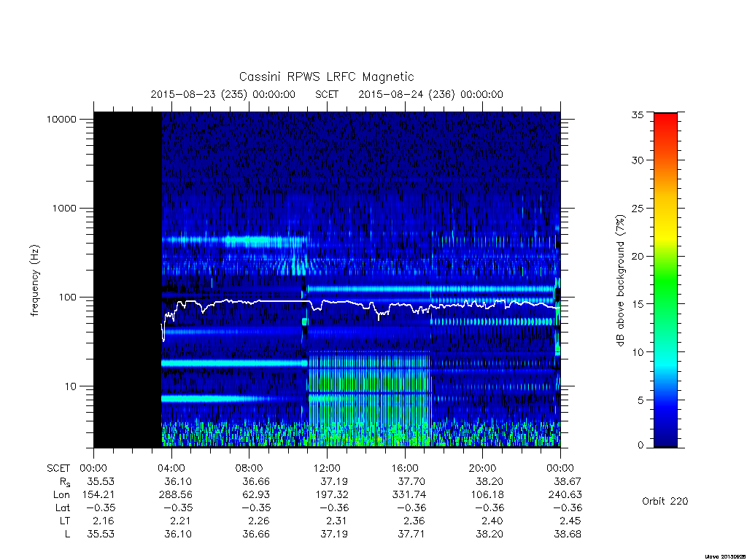The height and width of the screenshot is (560, 747).
Task: Click the 12:00 SCET time label
Action: point(327,468)
